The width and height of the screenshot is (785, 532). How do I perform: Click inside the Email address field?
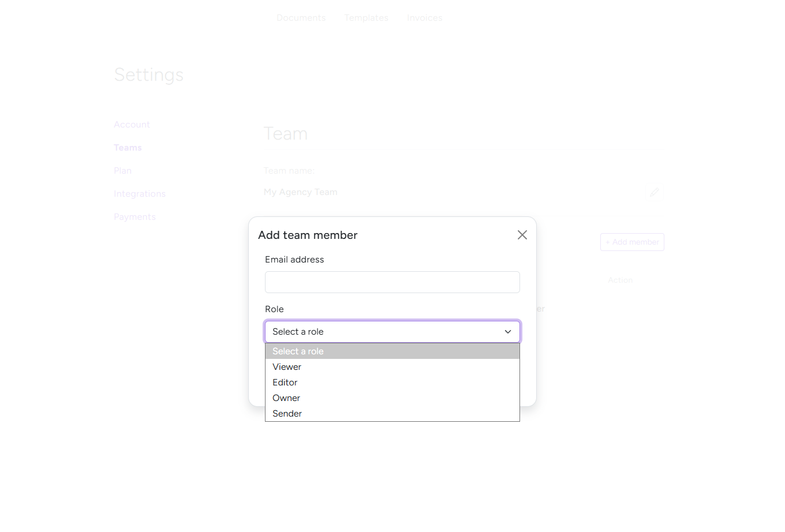click(x=392, y=282)
